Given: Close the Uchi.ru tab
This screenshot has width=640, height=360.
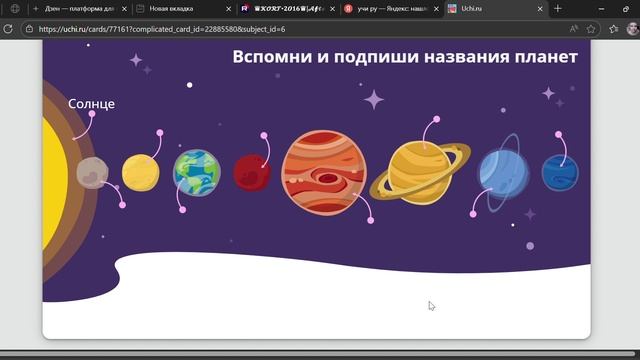Looking at the screenshot, I should coord(540,9).
